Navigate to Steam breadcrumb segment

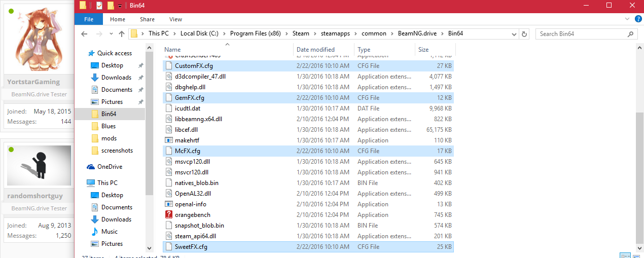(301, 33)
